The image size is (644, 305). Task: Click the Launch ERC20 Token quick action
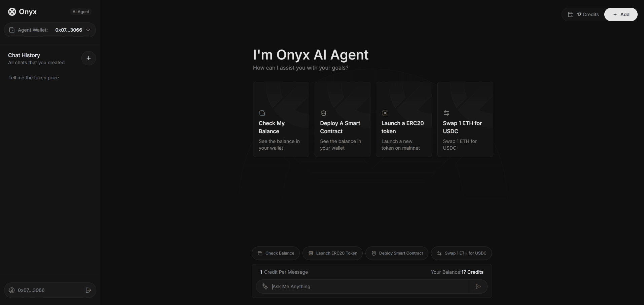pos(332,253)
